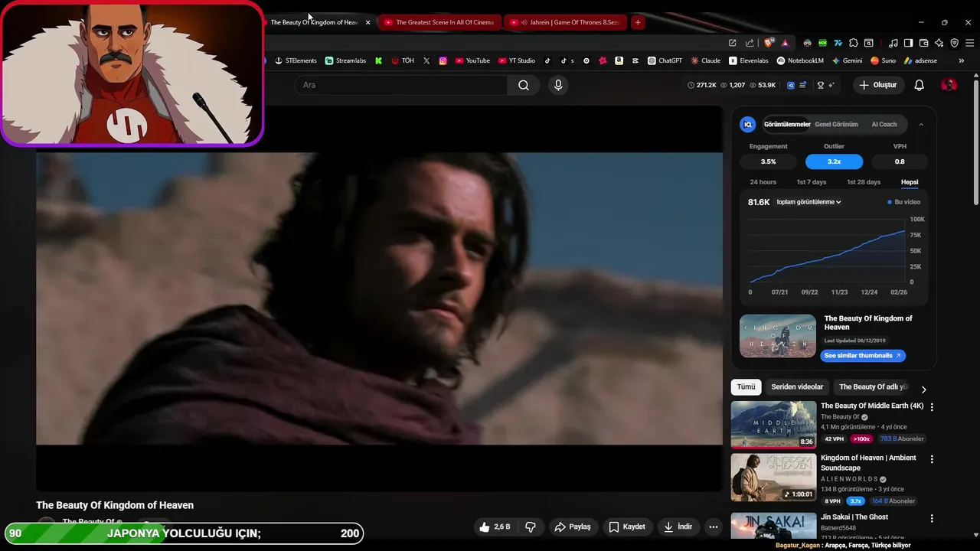Select the 24 hours range tab
This screenshot has width=980, height=551.
(x=763, y=182)
